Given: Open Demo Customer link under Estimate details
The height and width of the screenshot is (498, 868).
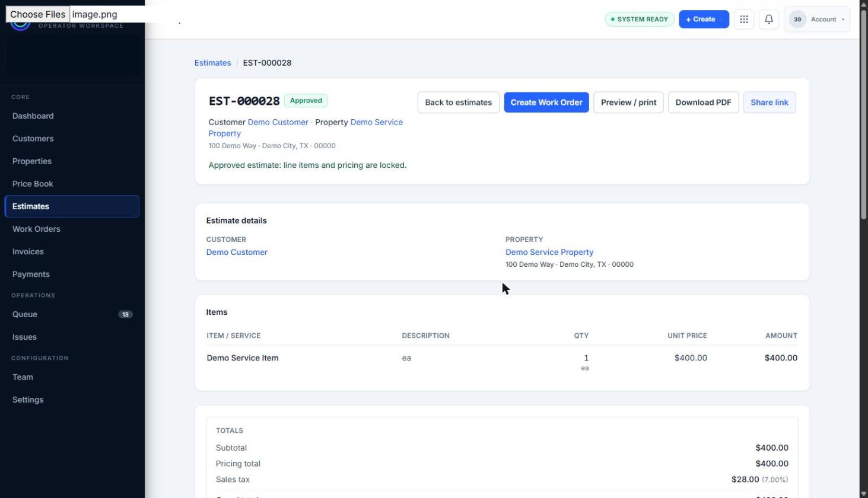Looking at the screenshot, I should tap(237, 252).
